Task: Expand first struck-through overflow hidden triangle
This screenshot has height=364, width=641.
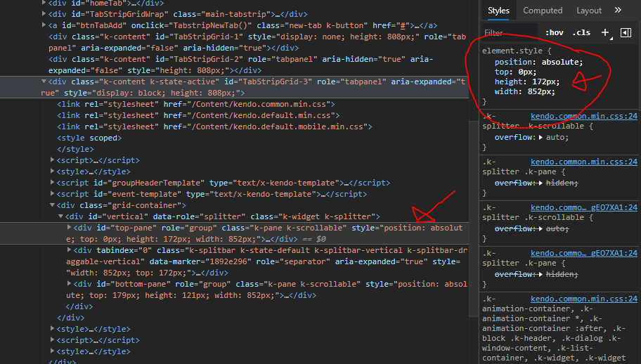Action: (541, 183)
